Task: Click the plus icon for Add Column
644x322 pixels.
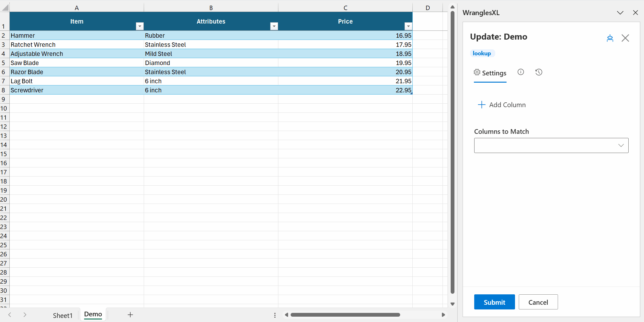Action: tap(481, 105)
